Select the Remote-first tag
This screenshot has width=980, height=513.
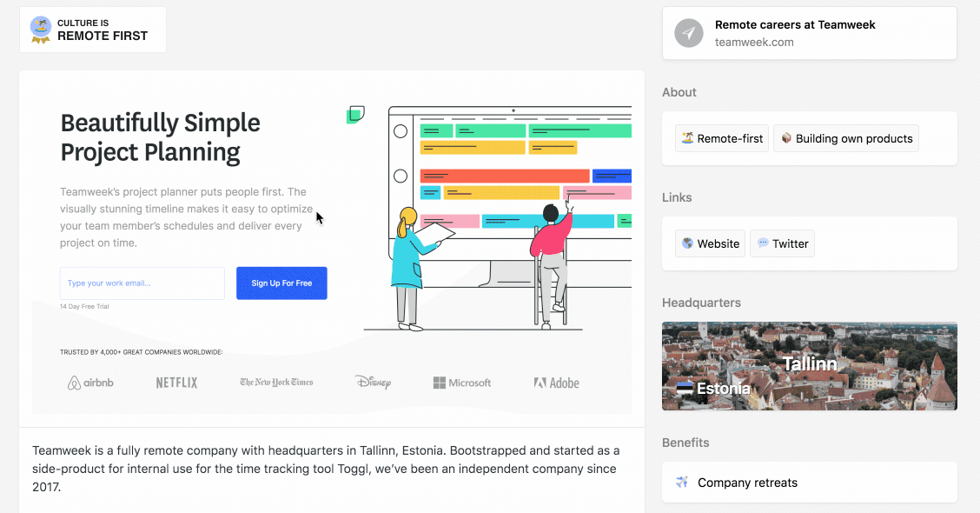point(721,138)
